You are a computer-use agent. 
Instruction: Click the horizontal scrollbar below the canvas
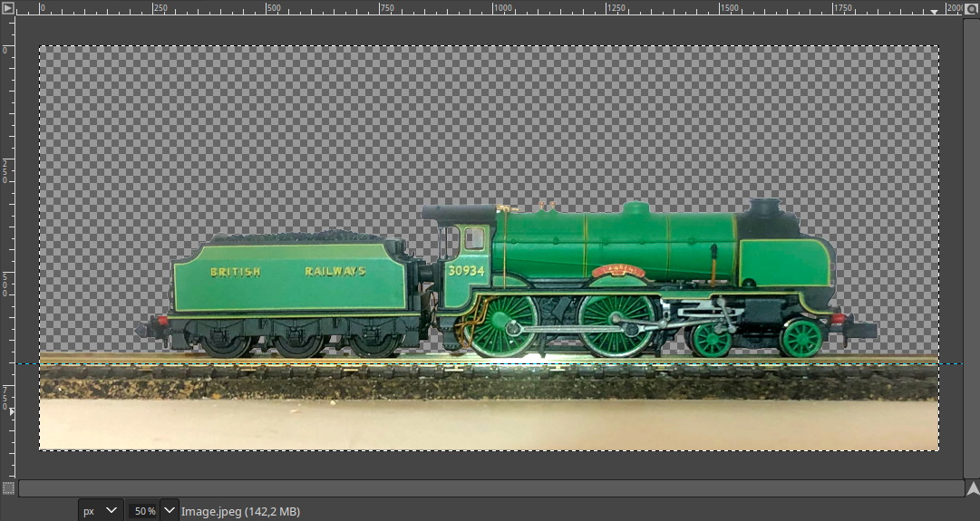(491, 487)
